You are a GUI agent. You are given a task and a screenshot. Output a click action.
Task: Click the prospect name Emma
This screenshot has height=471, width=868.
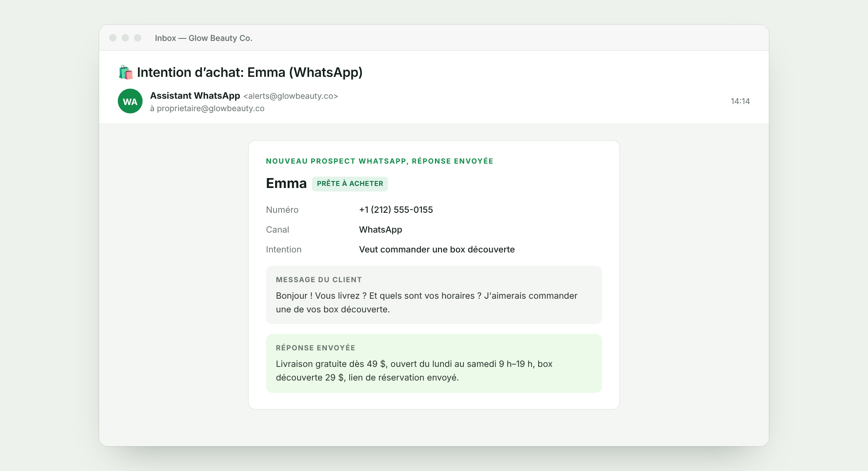[x=286, y=183]
